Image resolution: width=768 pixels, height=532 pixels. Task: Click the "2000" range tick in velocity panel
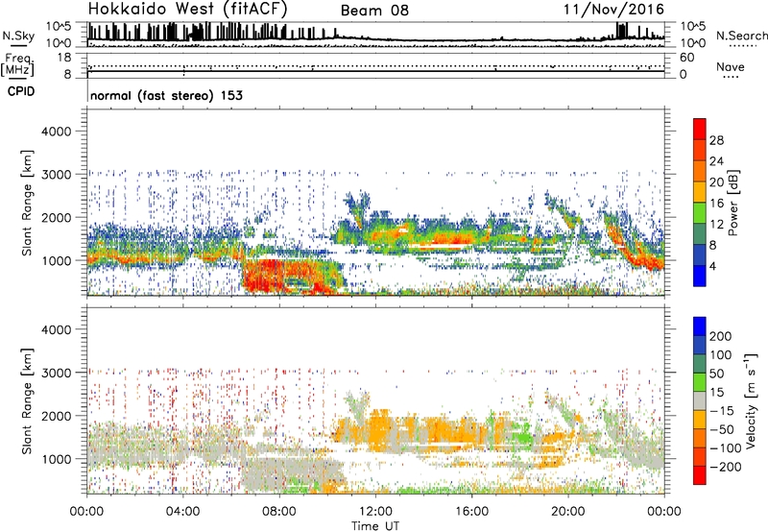[x=57, y=416]
